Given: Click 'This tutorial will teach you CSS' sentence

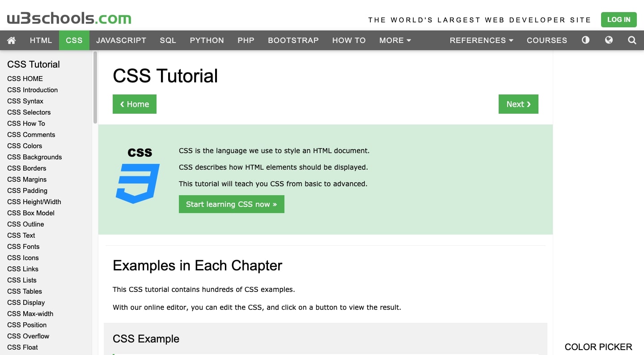Looking at the screenshot, I should click(273, 184).
